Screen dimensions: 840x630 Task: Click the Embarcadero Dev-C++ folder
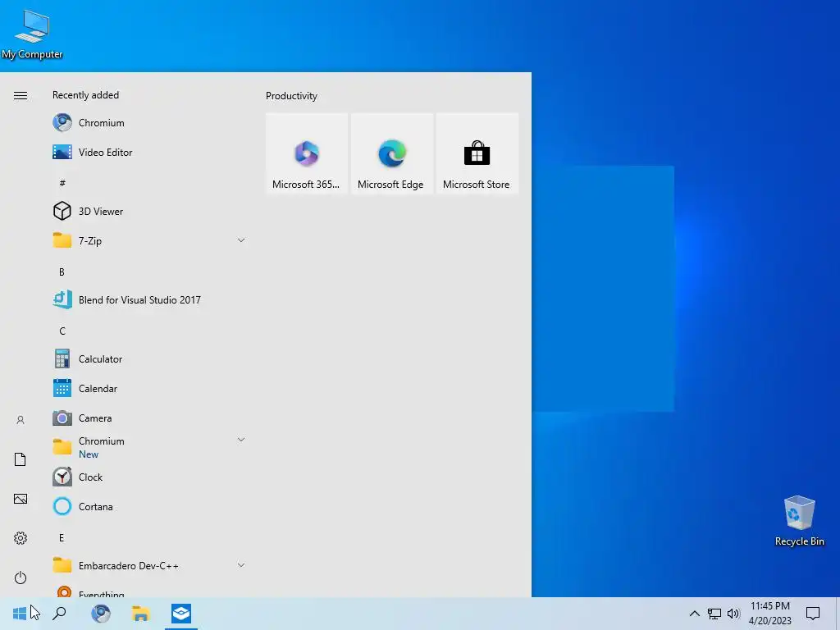coord(149,565)
